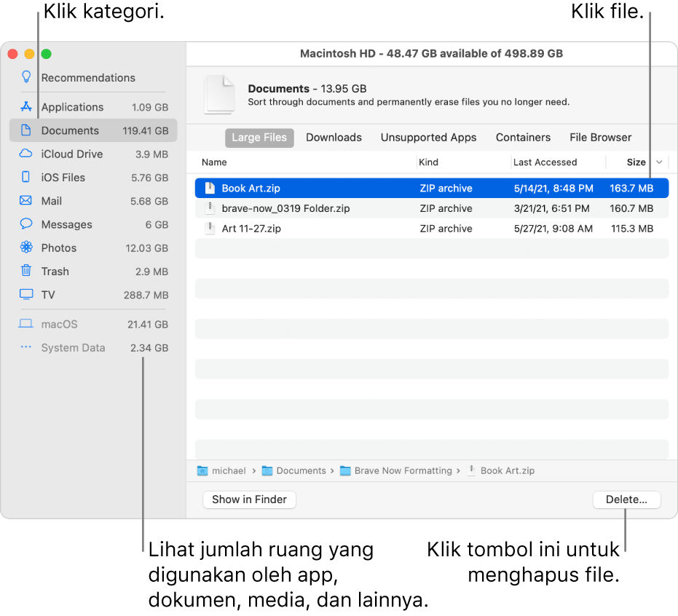Click the iOS Files phone icon
678x616 pixels.
pos(26,177)
